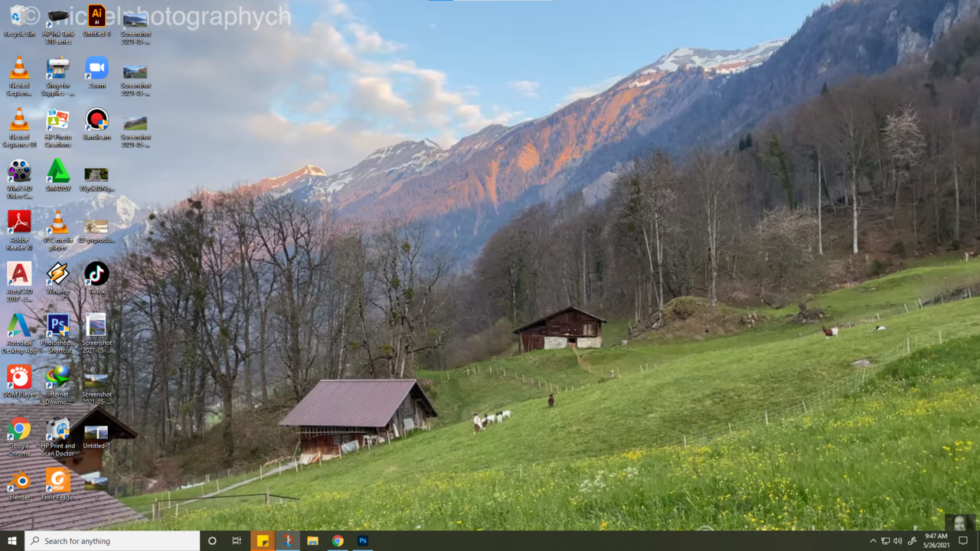
Task: Open the Zoom desktop shortcut
Action: pos(96,73)
